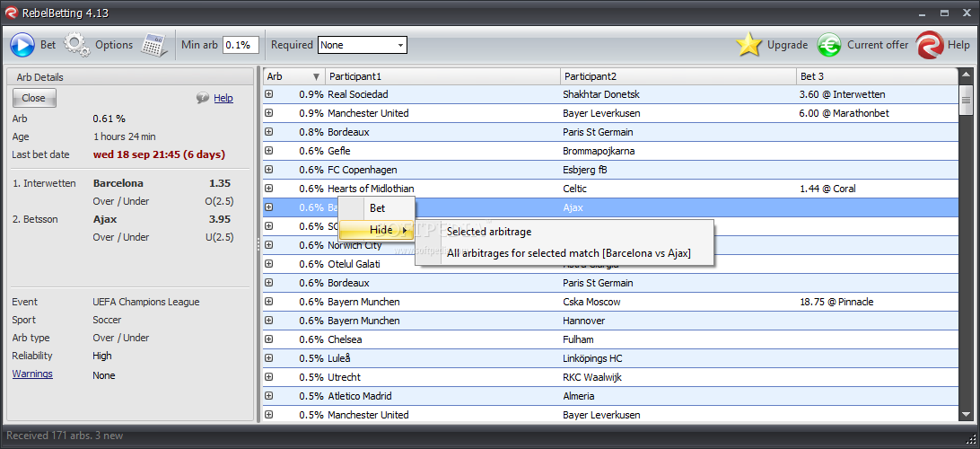Expand the Otelul Galati row
Viewport: 980px width, 449px height.
[268, 264]
